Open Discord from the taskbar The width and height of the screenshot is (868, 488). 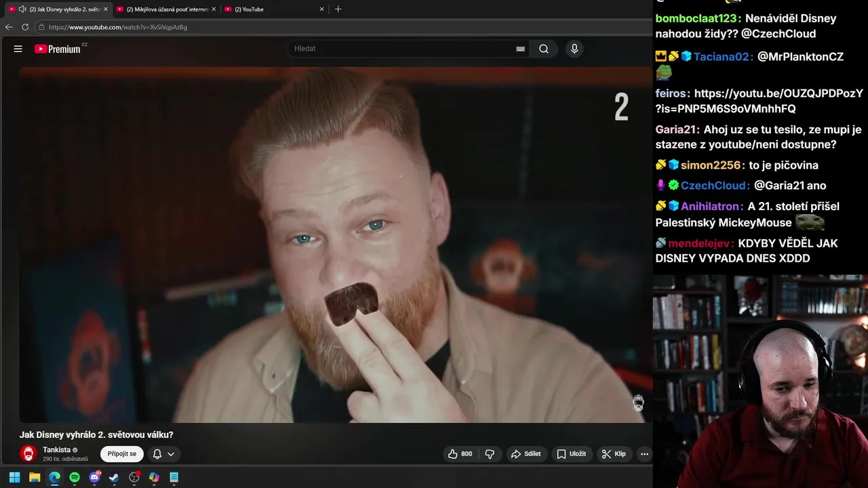[94, 477]
